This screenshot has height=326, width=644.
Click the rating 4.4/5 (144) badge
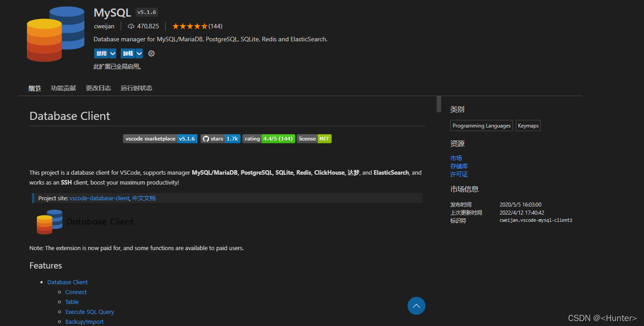(x=269, y=139)
